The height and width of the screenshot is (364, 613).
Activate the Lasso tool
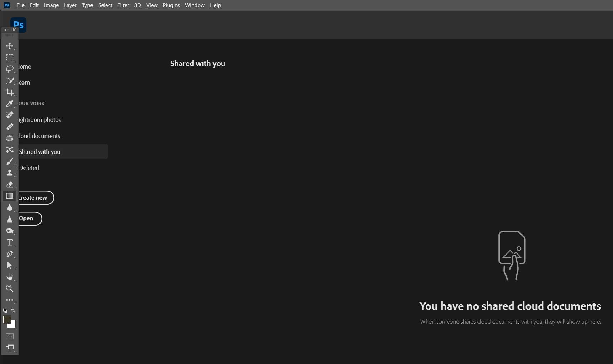point(10,69)
